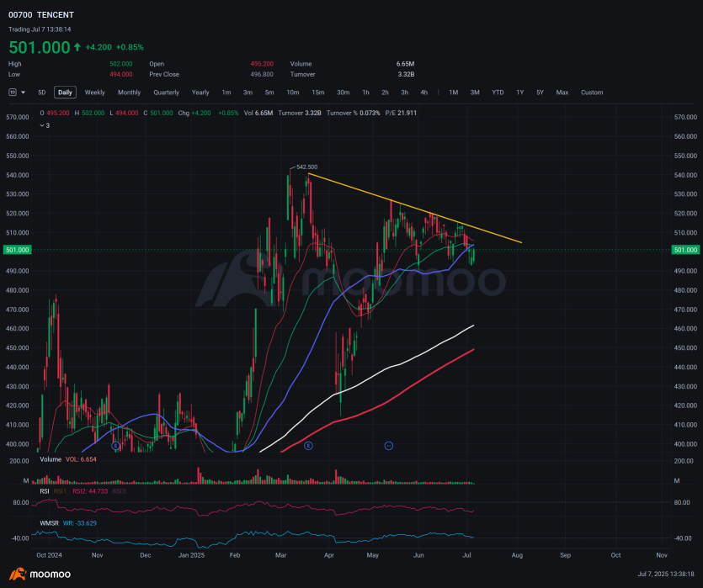Click the +0.85% change percentage in header
The image size is (703, 588).
click(x=130, y=47)
